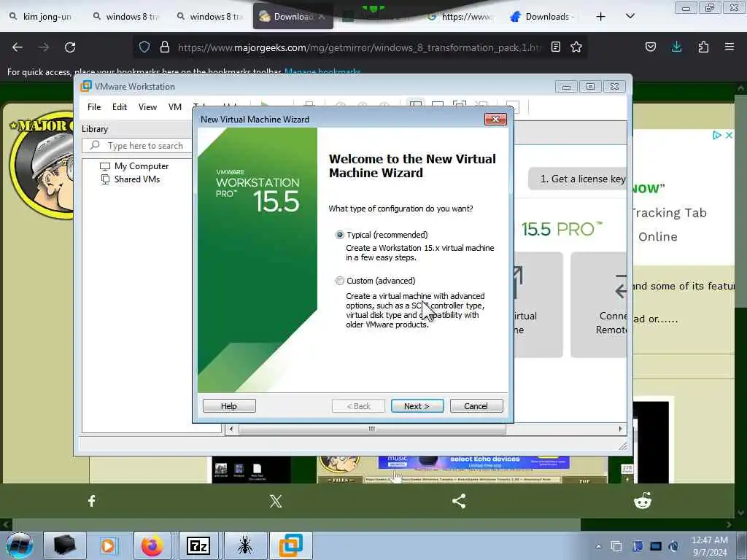
Task: Click the AdChoices triangle icon on the ad
Action: 717,135
